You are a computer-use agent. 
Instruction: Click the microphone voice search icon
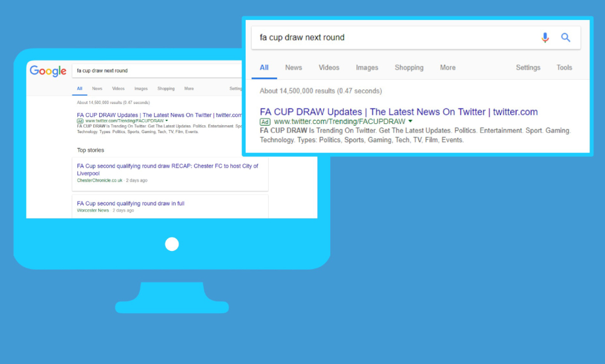pyautogui.click(x=545, y=37)
